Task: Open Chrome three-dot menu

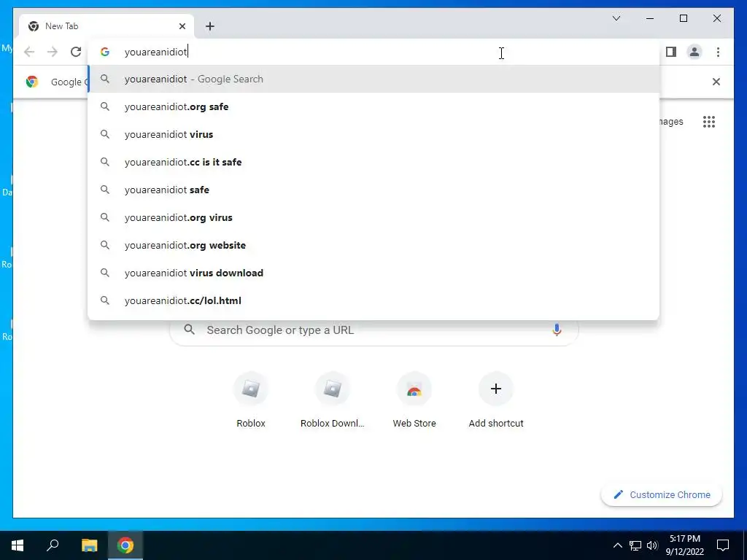Action: pos(718,52)
